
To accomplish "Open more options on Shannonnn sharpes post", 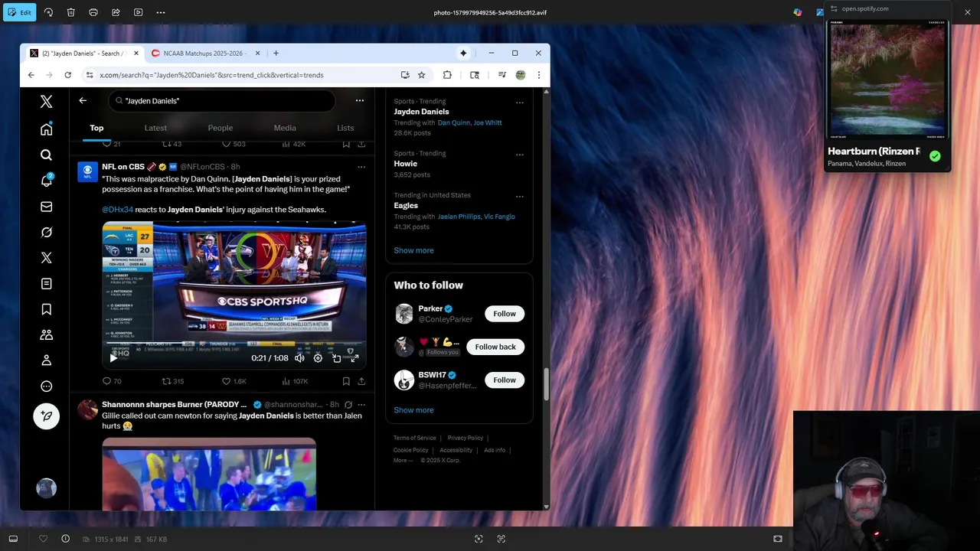I will pyautogui.click(x=361, y=404).
